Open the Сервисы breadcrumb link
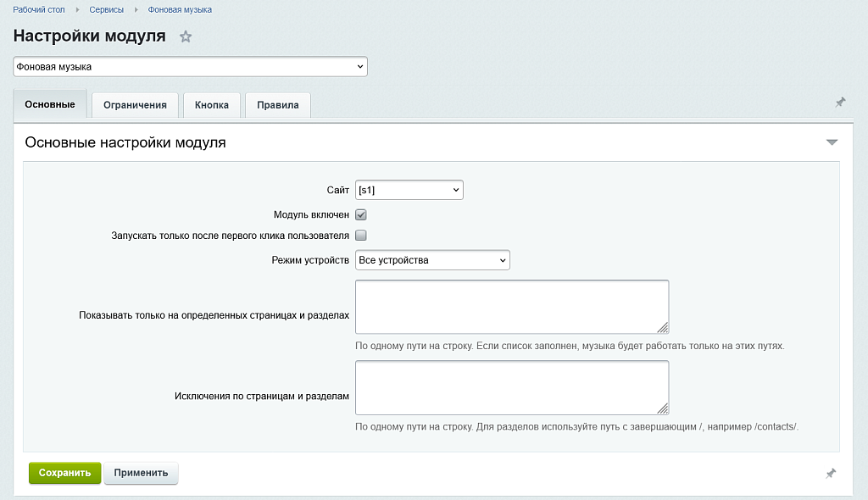 (x=106, y=9)
